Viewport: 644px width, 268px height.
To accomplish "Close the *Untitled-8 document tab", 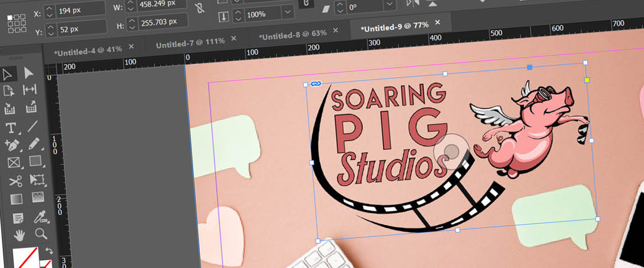I will coord(336,30).
